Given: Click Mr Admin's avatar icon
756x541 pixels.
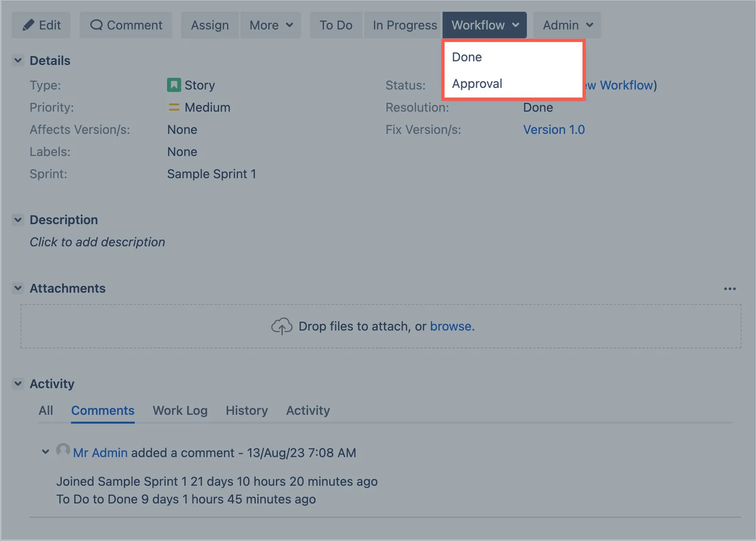Looking at the screenshot, I should point(63,450).
